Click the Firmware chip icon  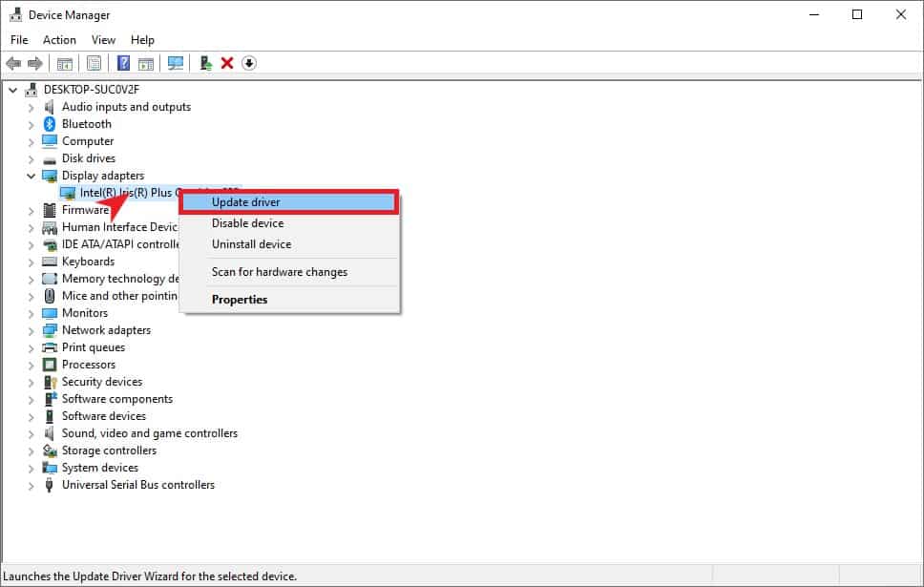(x=50, y=210)
